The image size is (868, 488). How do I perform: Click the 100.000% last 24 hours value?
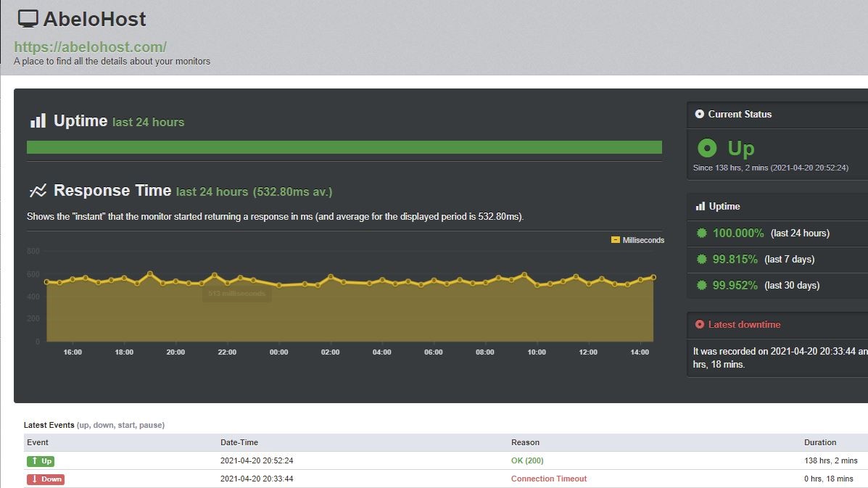tap(738, 233)
